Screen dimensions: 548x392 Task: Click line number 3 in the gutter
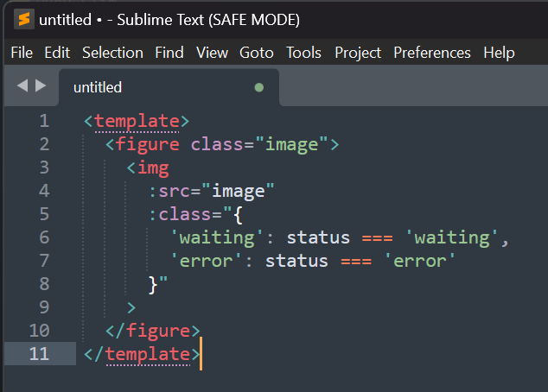(x=44, y=168)
